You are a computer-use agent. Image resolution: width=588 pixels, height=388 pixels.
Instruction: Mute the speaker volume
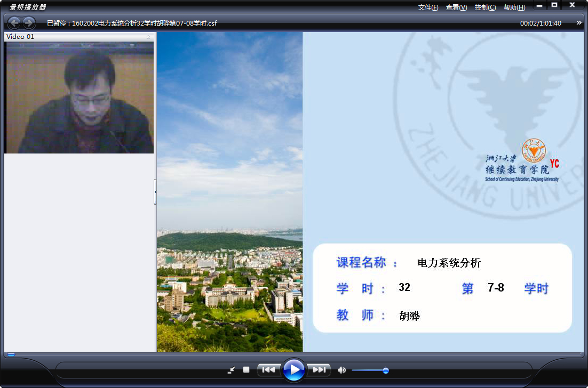point(341,370)
